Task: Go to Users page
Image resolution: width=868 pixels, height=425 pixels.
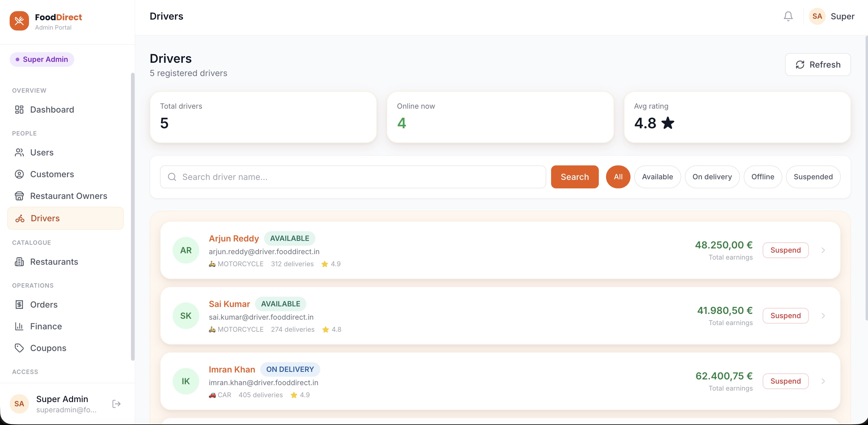Action: pyautogui.click(x=65, y=152)
